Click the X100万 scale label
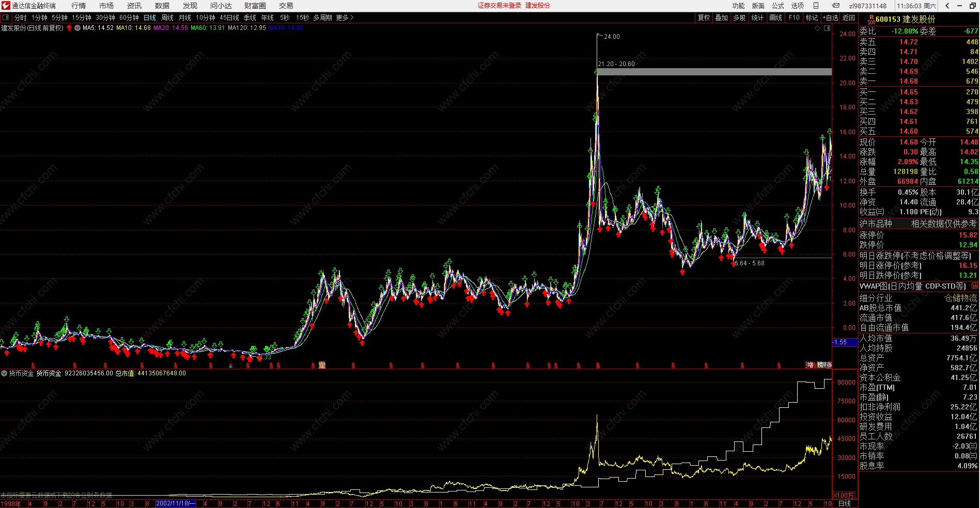 (844, 496)
